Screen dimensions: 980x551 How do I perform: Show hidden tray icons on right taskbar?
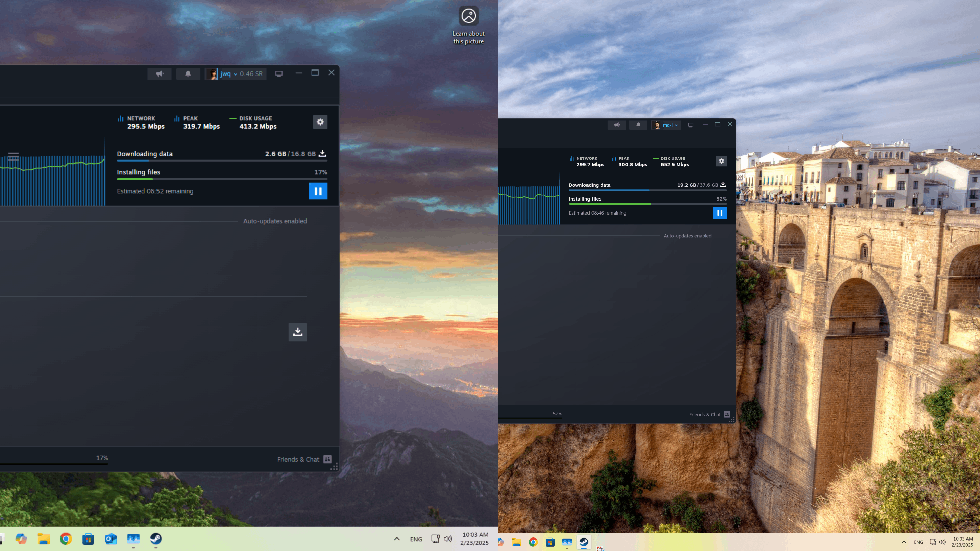[904, 542]
